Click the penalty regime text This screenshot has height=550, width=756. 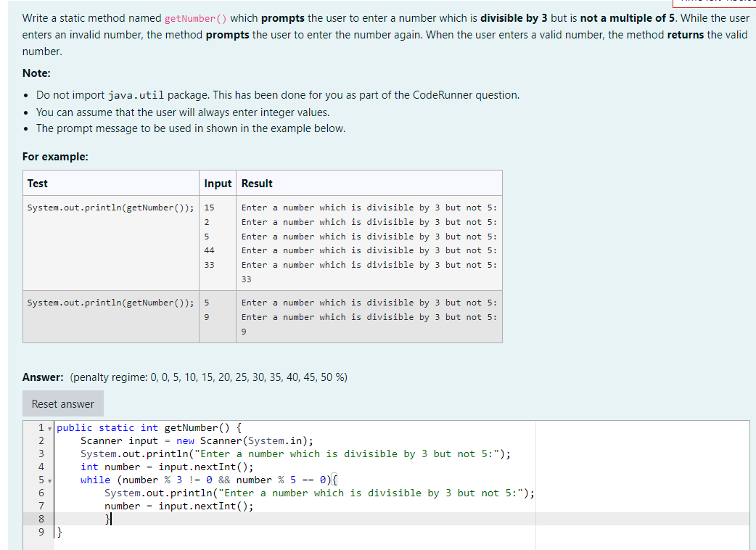tap(209, 377)
